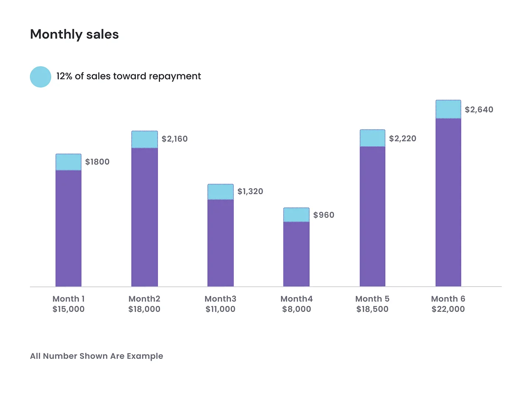
Task: Select the blue repayment segment of Month 1
Action: pyautogui.click(x=69, y=162)
